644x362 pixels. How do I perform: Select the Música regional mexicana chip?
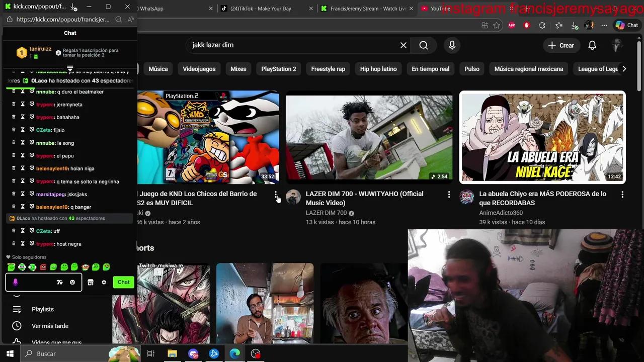(x=529, y=69)
